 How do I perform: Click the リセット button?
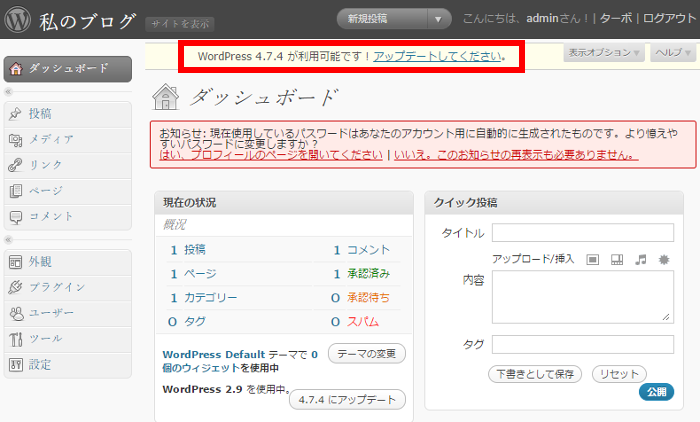(619, 374)
